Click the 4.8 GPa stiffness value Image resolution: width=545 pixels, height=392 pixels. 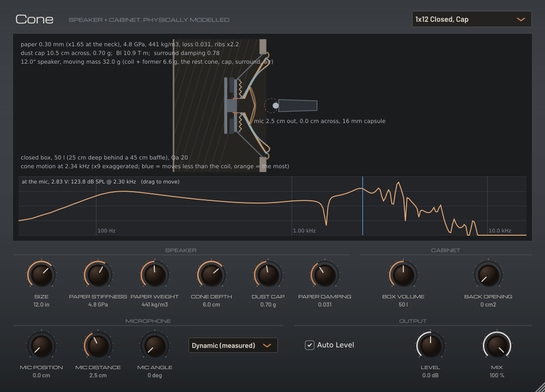coord(98,304)
